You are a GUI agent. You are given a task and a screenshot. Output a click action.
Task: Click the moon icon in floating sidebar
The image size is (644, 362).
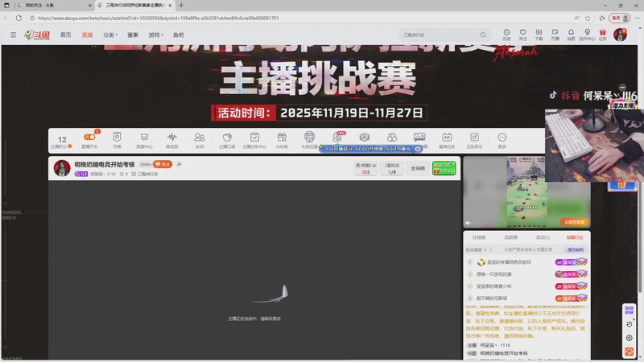point(629,324)
